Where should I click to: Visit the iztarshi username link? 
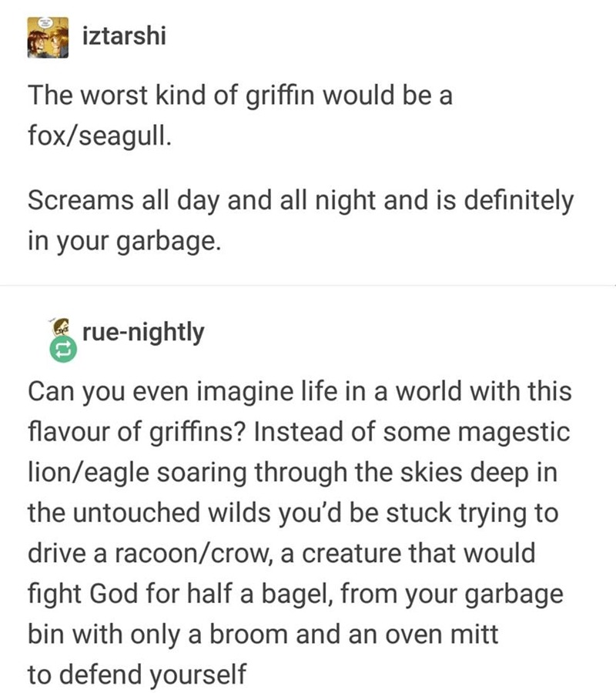(124, 35)
